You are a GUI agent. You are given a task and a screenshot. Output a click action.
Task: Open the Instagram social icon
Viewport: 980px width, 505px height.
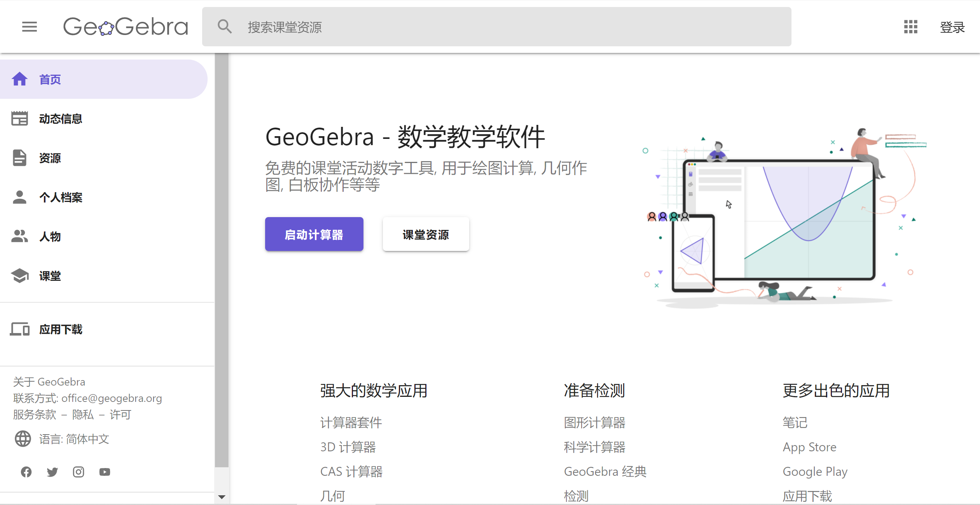tap(79, 472)
